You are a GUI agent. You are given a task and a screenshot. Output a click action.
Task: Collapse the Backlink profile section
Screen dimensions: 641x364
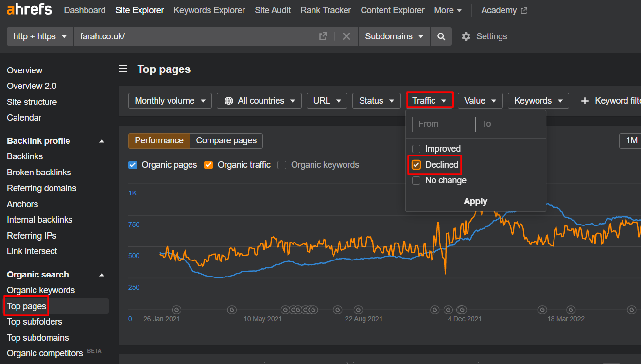point(102,141)
